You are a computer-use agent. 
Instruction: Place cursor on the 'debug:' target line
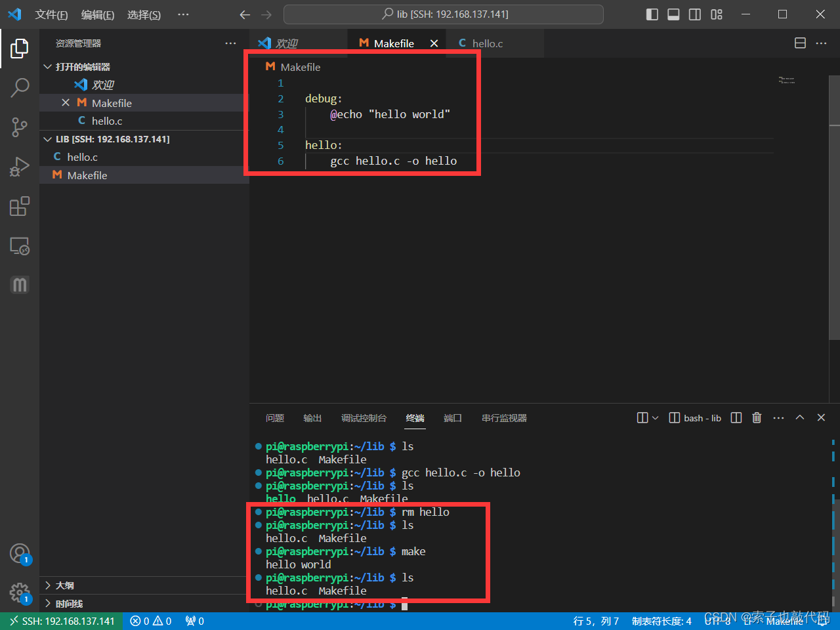324,98
